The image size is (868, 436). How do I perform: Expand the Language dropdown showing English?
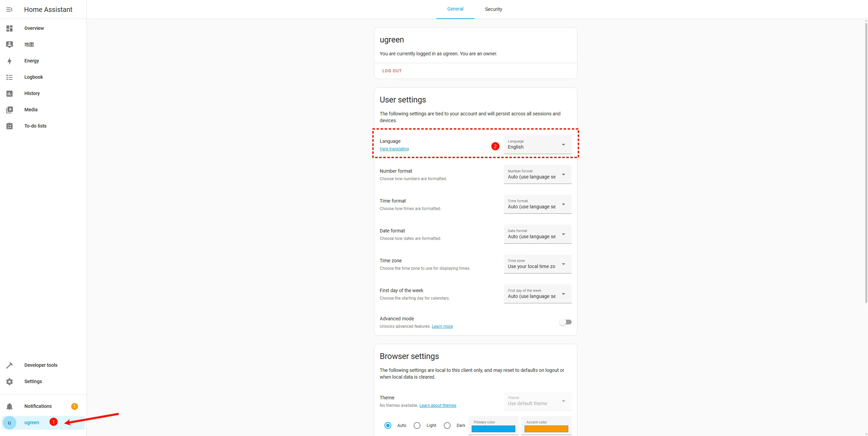[537, 145]
